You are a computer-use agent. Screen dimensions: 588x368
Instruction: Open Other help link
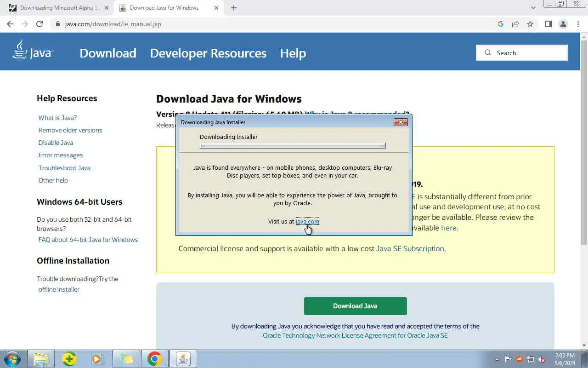[53, 180]
